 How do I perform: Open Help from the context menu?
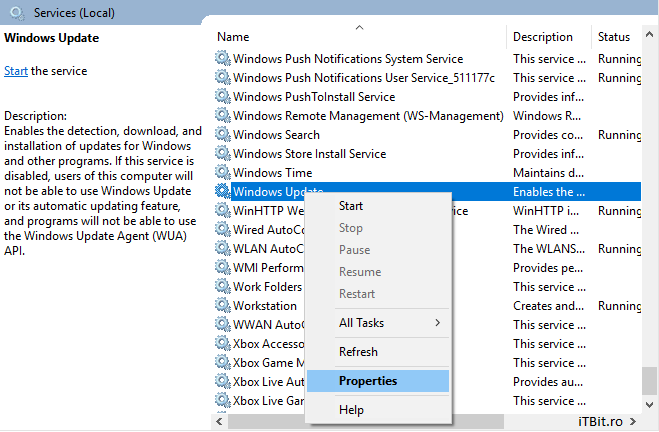click(351, 410)
